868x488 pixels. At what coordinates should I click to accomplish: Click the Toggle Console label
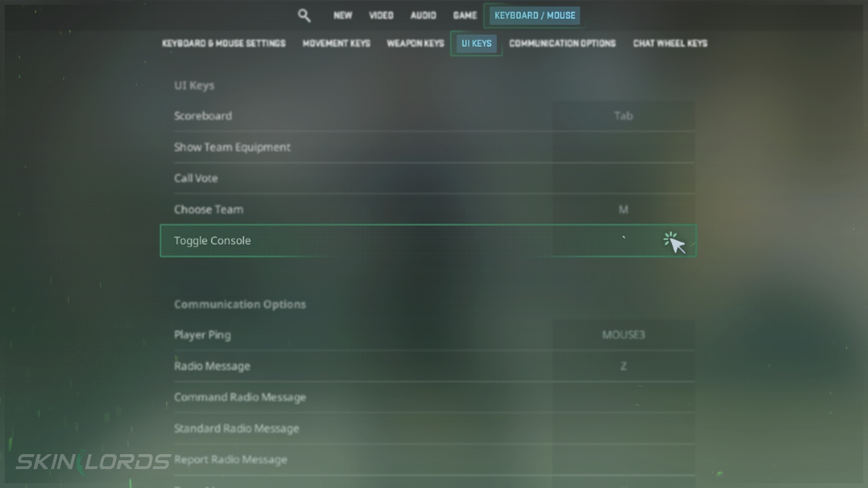[x=212, y=241]
